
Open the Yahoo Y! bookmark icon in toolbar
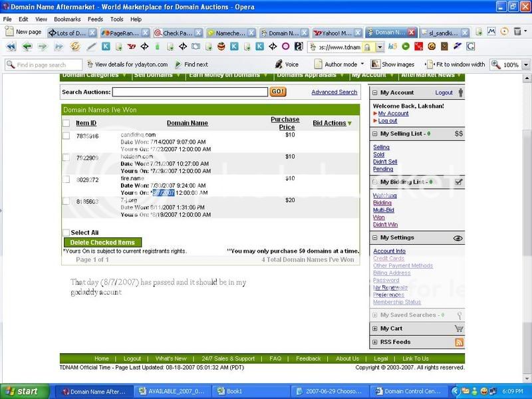click(132, 47)
